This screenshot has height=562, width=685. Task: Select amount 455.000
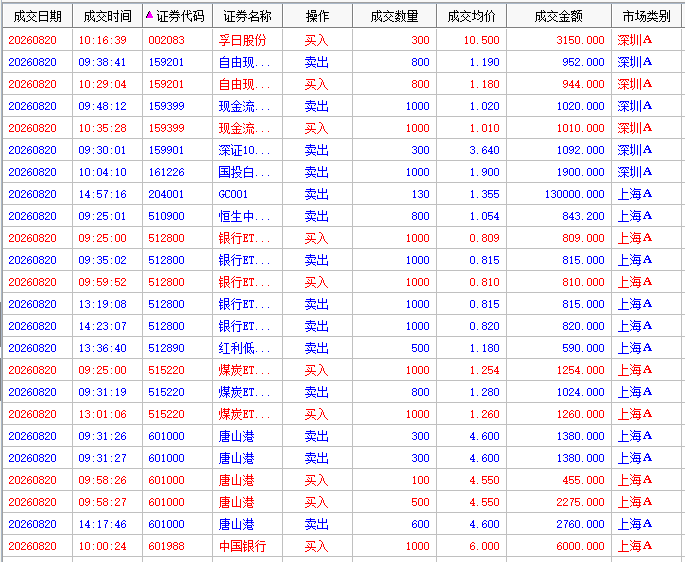click(x=583, y=480)
